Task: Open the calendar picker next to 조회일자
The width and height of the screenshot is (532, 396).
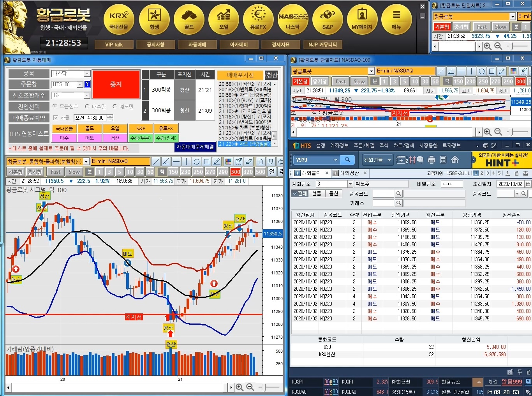Action: [x=528, y=184]
